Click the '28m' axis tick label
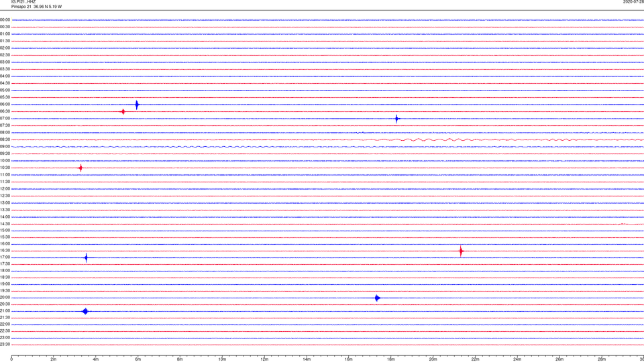 602,359
